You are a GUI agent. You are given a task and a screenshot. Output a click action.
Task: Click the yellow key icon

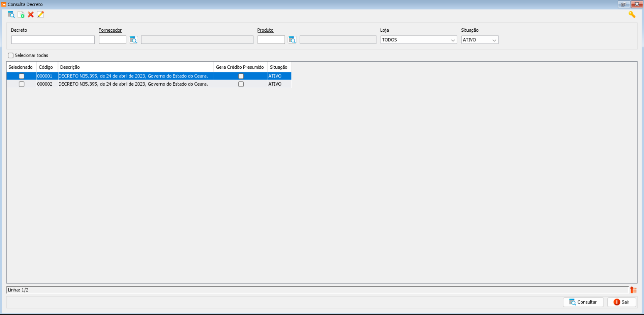pos(632,14)
